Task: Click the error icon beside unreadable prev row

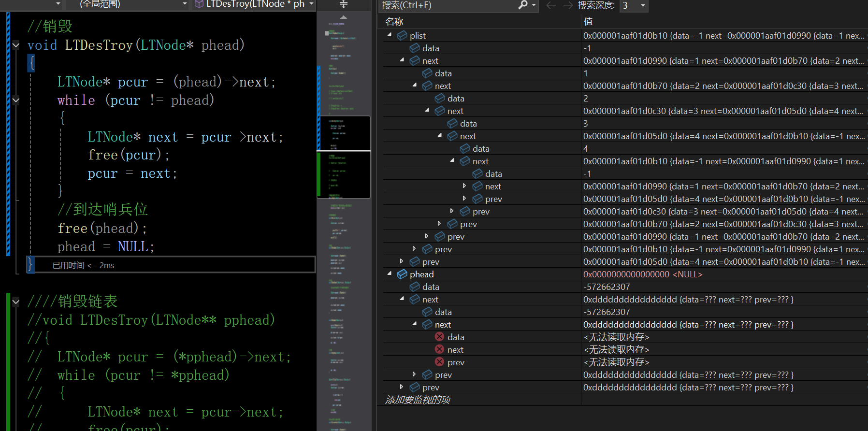Action: click(439, 362)
